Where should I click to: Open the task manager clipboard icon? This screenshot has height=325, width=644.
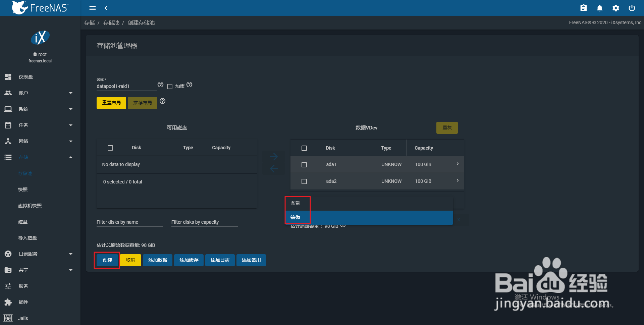tap(584, 8)
